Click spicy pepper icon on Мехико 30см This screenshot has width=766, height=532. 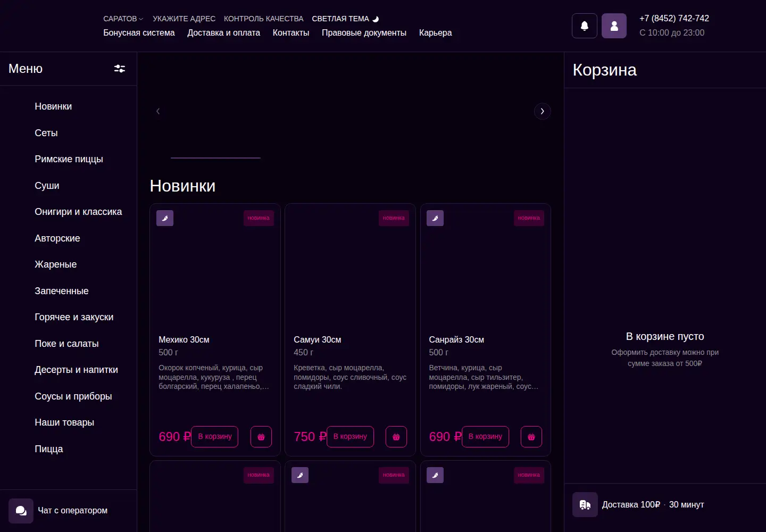coord(165,218)
